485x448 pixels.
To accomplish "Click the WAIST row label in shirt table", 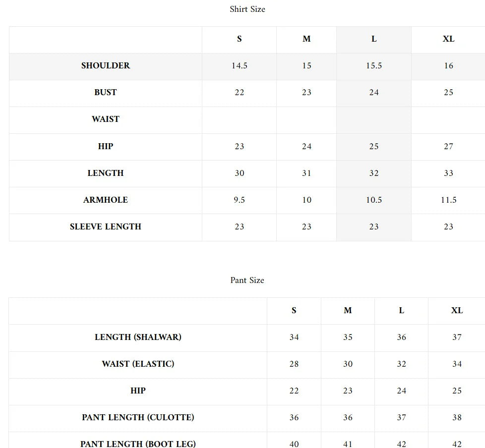I will (x=106, y=119).
